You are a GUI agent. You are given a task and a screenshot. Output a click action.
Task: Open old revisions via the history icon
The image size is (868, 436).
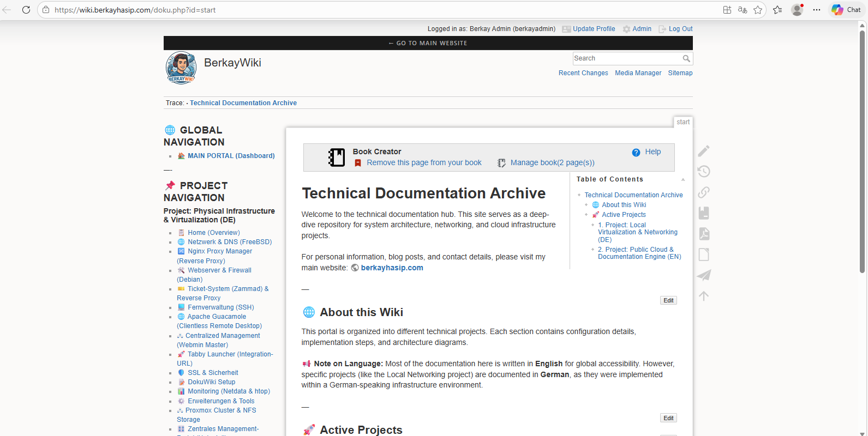[704, 172]
